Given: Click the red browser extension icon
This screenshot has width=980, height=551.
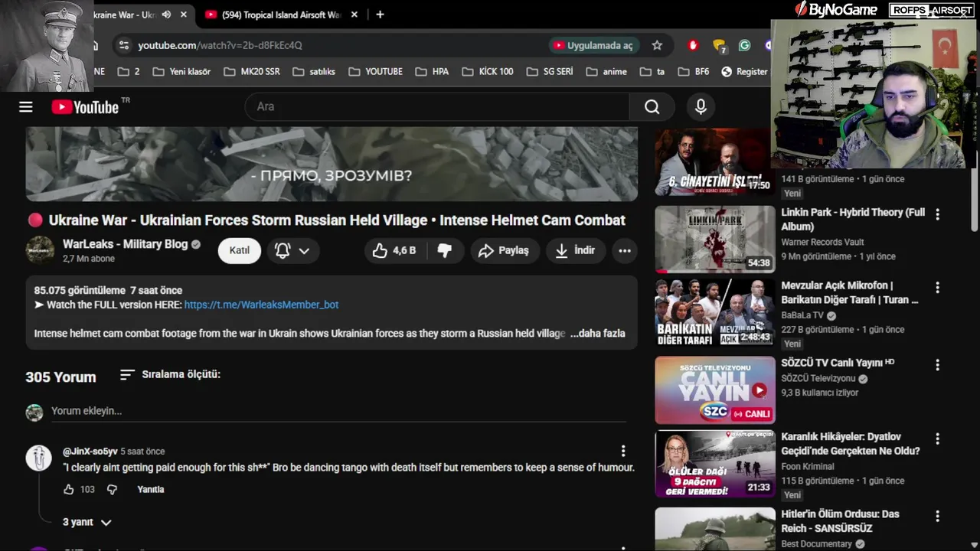Looking at the screenshot, I should tap(693, 45).
